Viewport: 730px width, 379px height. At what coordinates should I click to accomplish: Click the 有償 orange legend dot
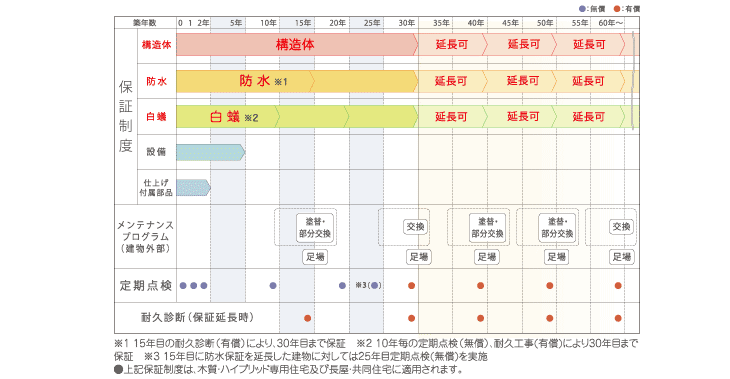click(616, 8)
